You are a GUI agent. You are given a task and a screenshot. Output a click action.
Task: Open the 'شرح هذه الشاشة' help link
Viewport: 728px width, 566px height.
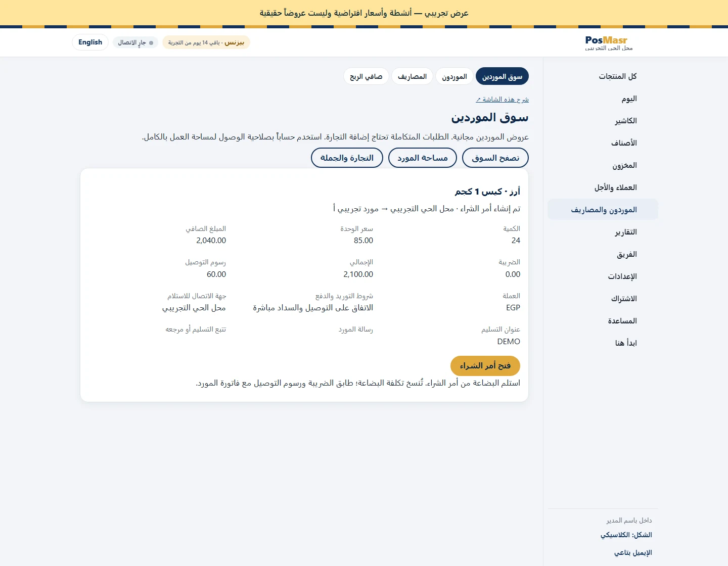click(x=502, y=100)
